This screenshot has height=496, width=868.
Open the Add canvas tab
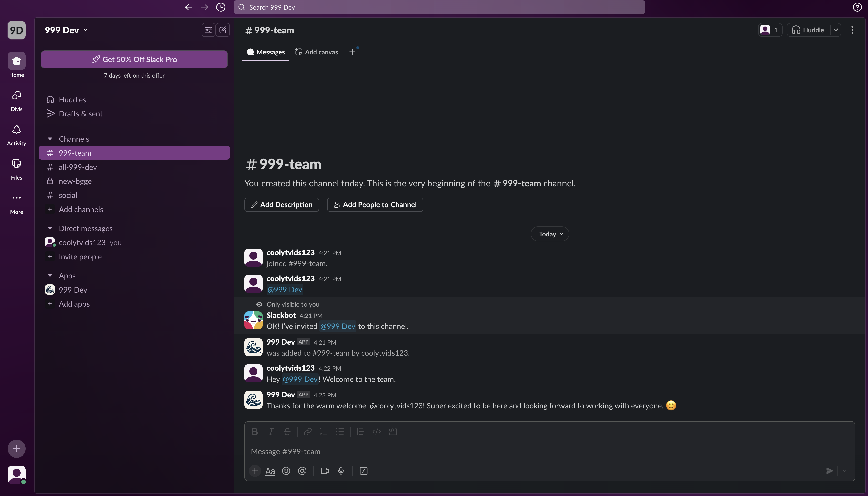(317, 52)
